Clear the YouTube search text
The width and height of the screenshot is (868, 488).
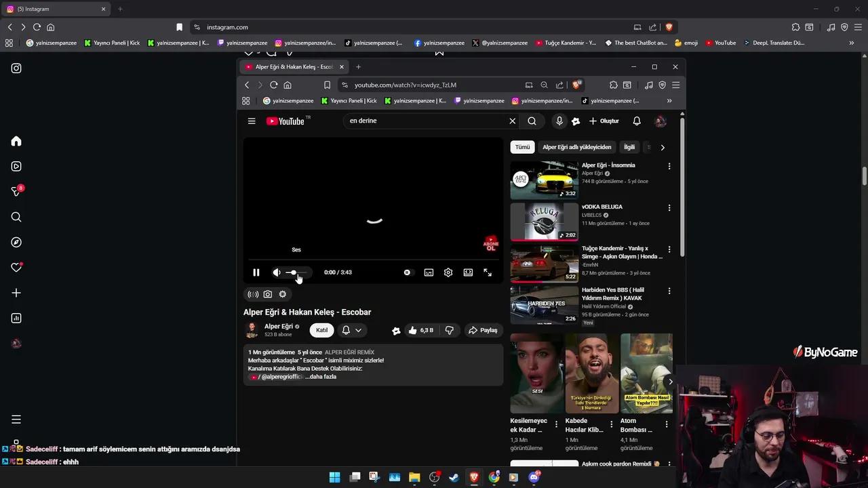(513, 121)
